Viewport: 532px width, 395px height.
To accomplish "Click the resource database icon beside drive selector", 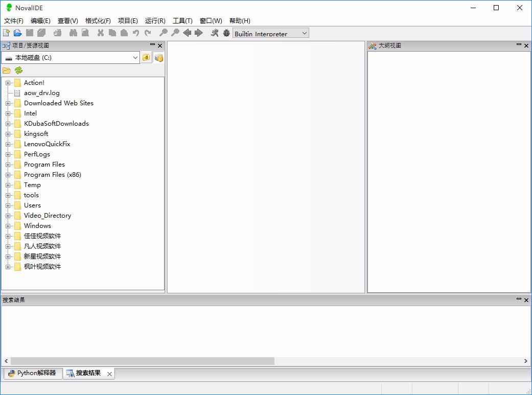I will 159,58.
